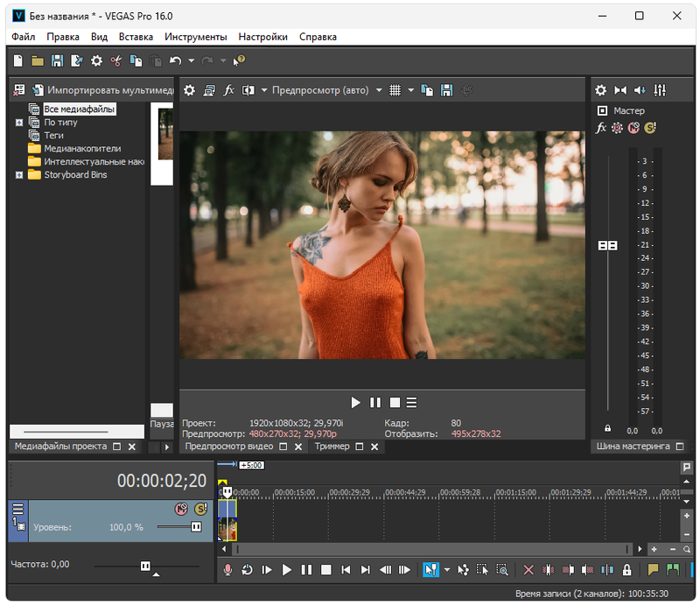The image size is (700, 605).
Task: Open the overlays grid icon in preview
Action: pos(395,90)
